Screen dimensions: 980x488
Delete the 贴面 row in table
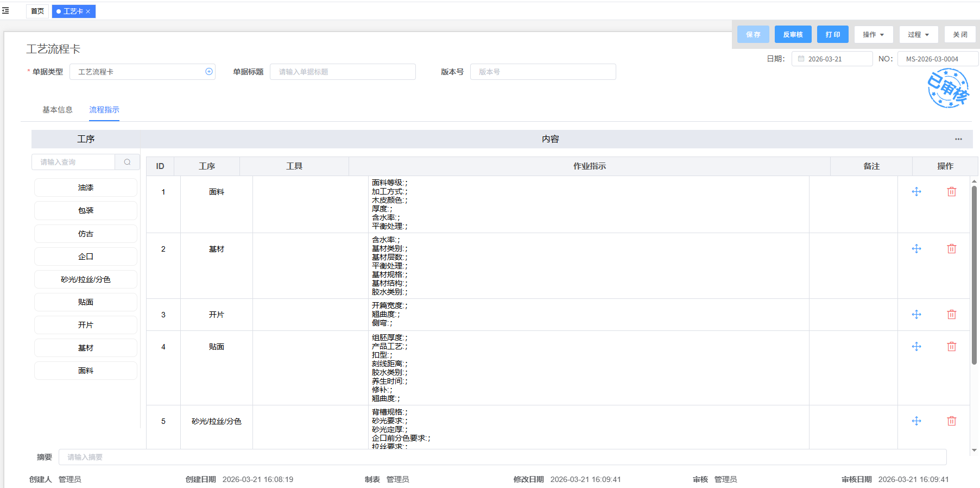(951, 347)
